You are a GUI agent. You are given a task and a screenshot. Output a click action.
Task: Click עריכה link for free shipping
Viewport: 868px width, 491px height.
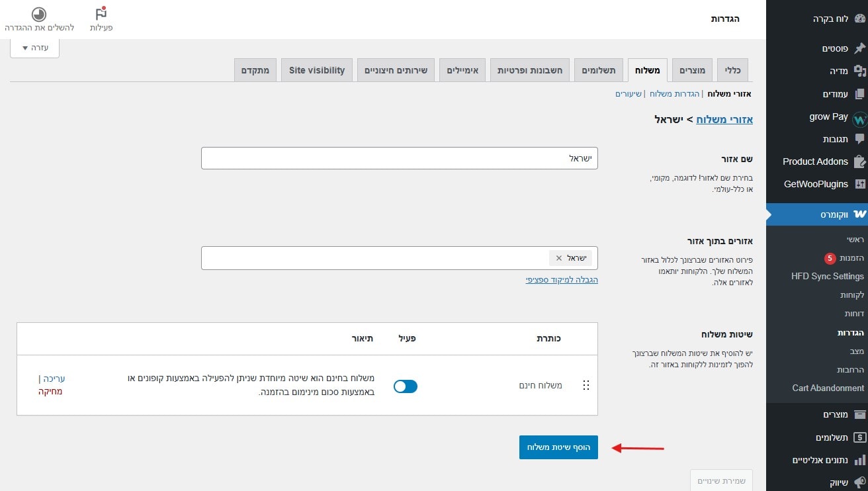[54, 379]
